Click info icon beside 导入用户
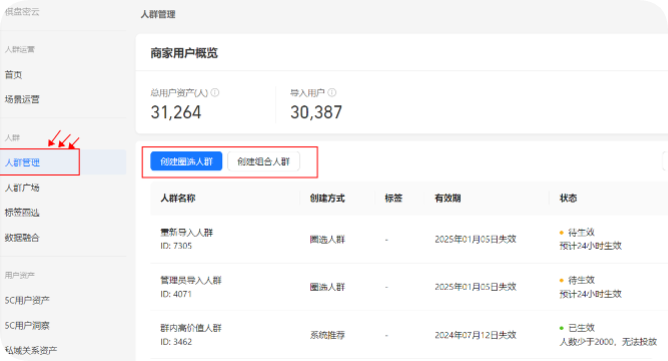This screenshot has height=361, width=668. (x=332, y=92)
